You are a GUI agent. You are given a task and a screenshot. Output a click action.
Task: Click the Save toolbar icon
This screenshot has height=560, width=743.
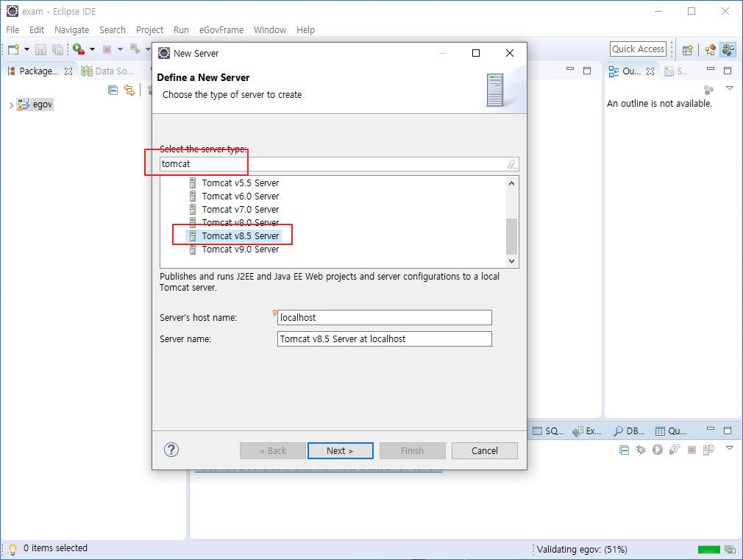point(40,49)
